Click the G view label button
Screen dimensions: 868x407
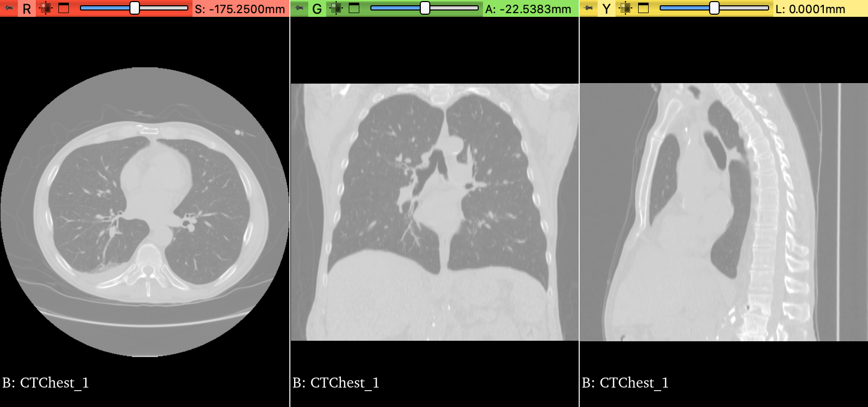317,8
